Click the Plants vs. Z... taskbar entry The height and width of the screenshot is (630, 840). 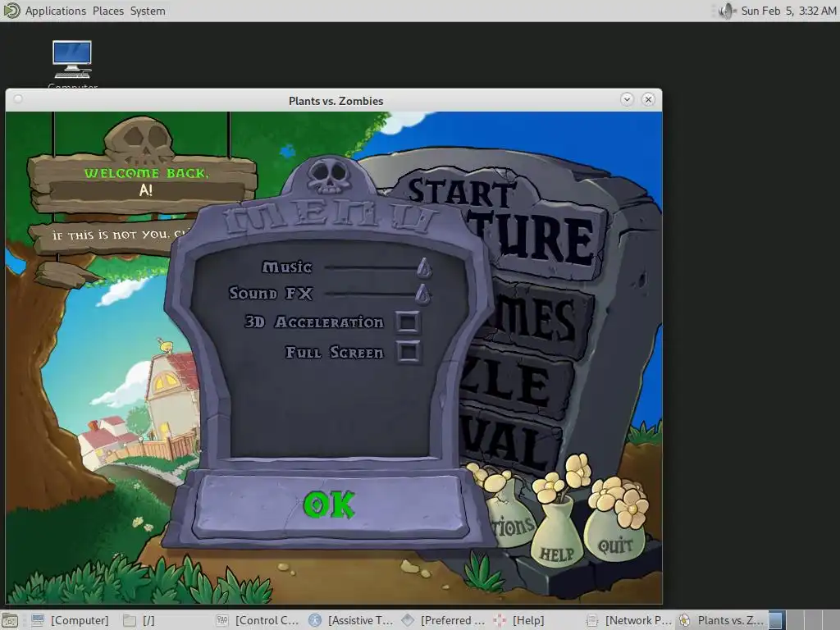[x=721, y=620]
